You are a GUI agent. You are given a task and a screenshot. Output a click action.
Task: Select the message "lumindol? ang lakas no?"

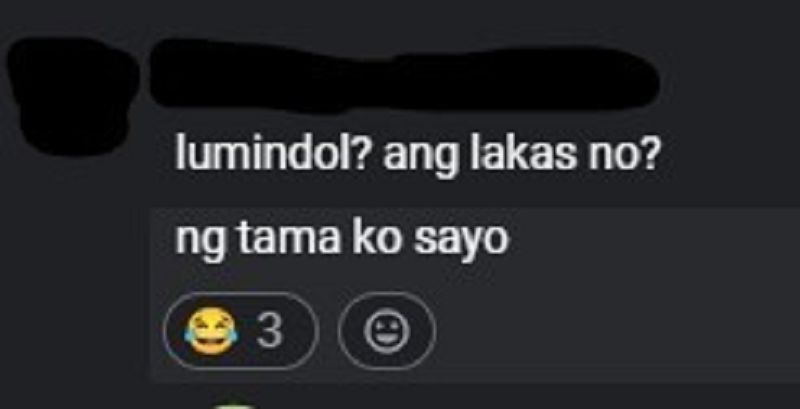tap(416, 157)
